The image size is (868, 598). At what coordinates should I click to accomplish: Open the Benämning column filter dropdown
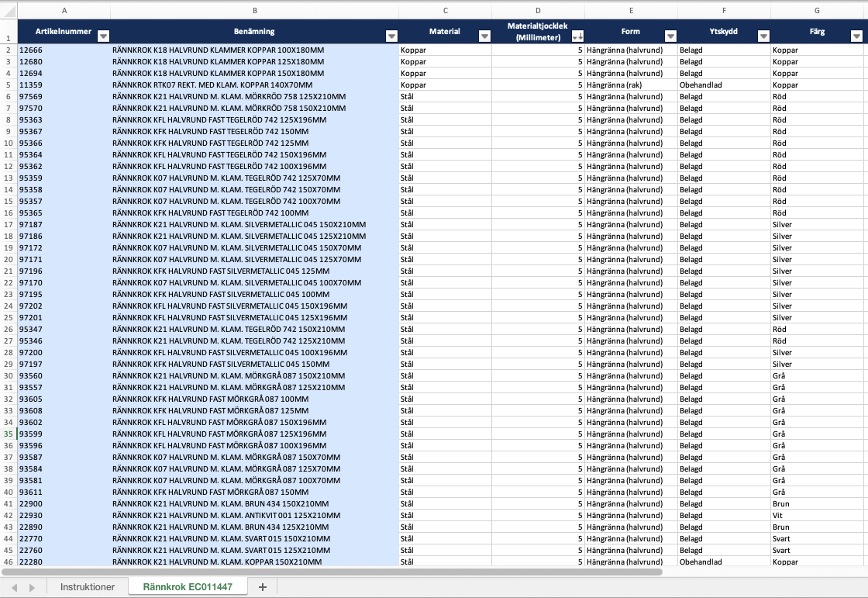(391, 36)
